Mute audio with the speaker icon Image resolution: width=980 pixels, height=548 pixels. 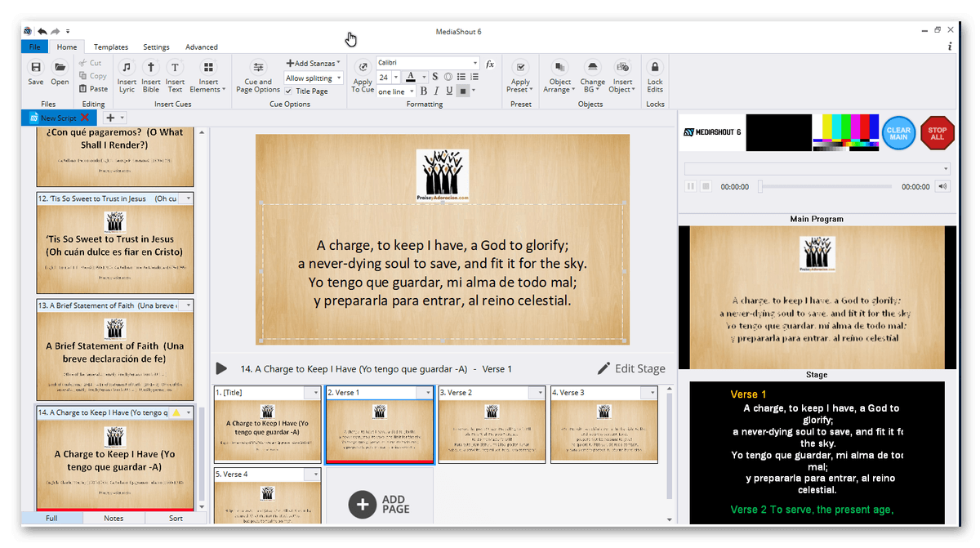click(943, 186)
